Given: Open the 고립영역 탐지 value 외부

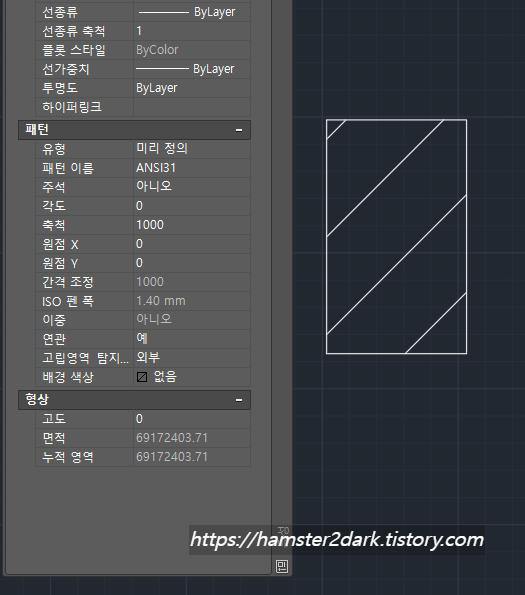Looking at the screenshot, I should tap(192, 358).
